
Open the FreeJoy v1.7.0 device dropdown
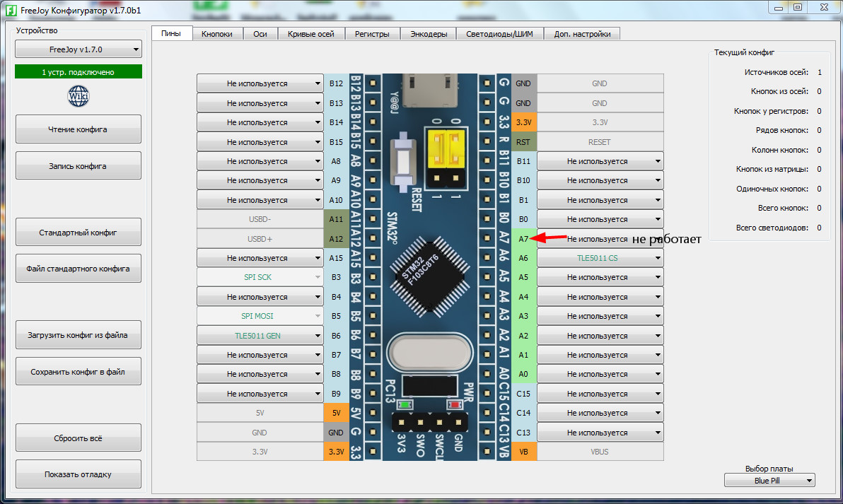[x=79, y=49]
